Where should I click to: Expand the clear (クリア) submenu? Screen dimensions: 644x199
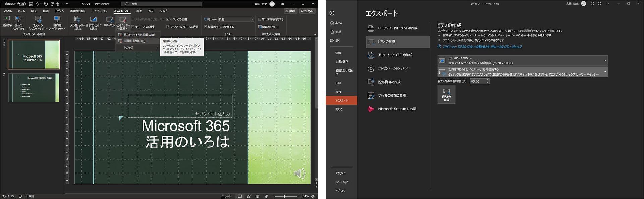tap(138, 48)
